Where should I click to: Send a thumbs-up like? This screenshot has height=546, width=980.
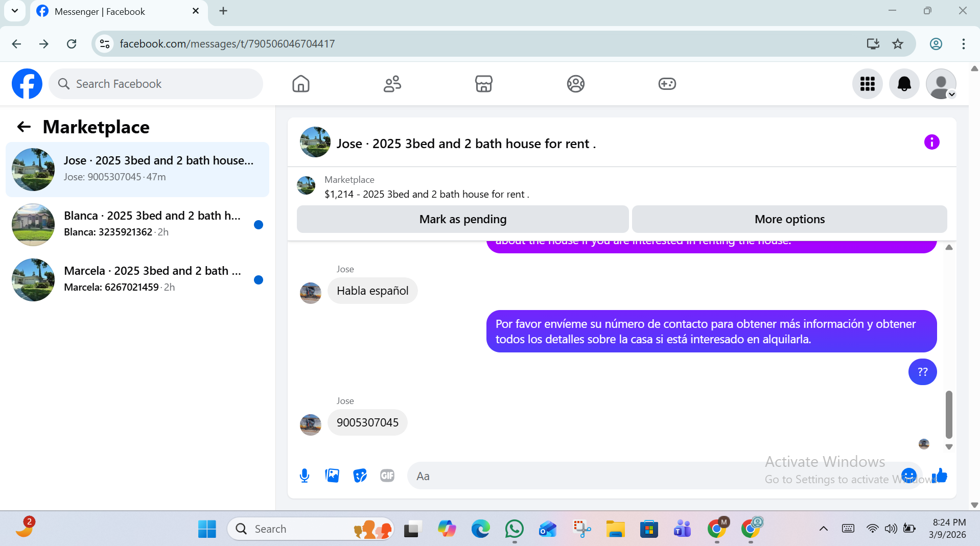click(x=940, y=476)
